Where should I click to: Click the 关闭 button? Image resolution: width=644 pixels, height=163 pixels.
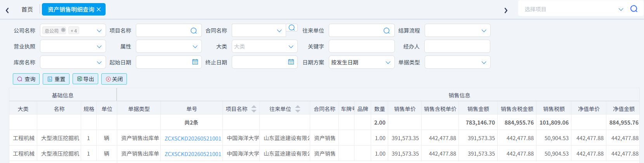114,79
